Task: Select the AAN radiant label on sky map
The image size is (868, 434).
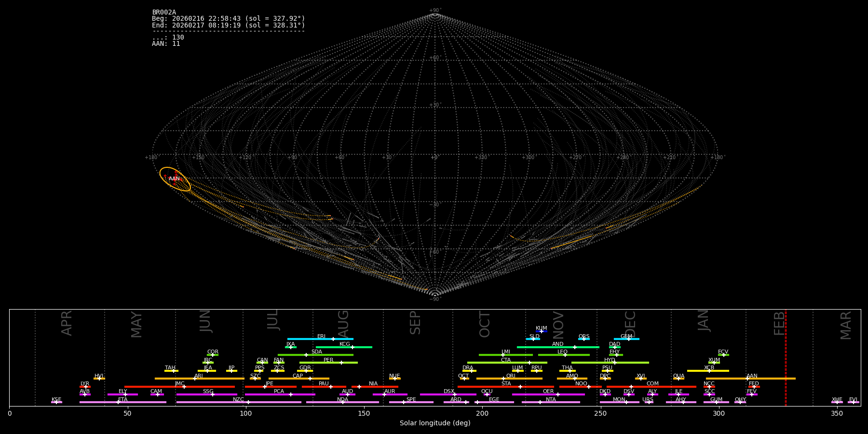Action: [174, 179]
